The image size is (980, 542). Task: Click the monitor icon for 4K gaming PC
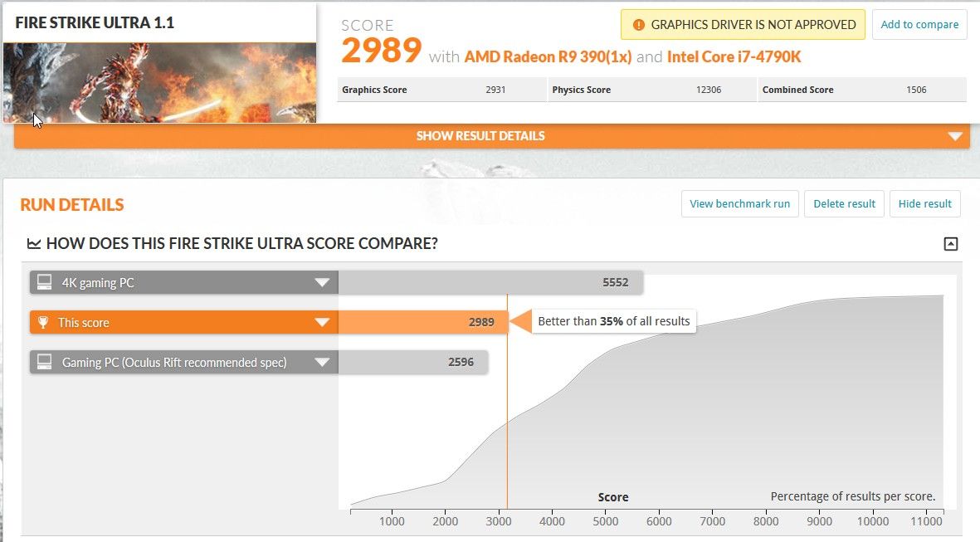[44, 282]
